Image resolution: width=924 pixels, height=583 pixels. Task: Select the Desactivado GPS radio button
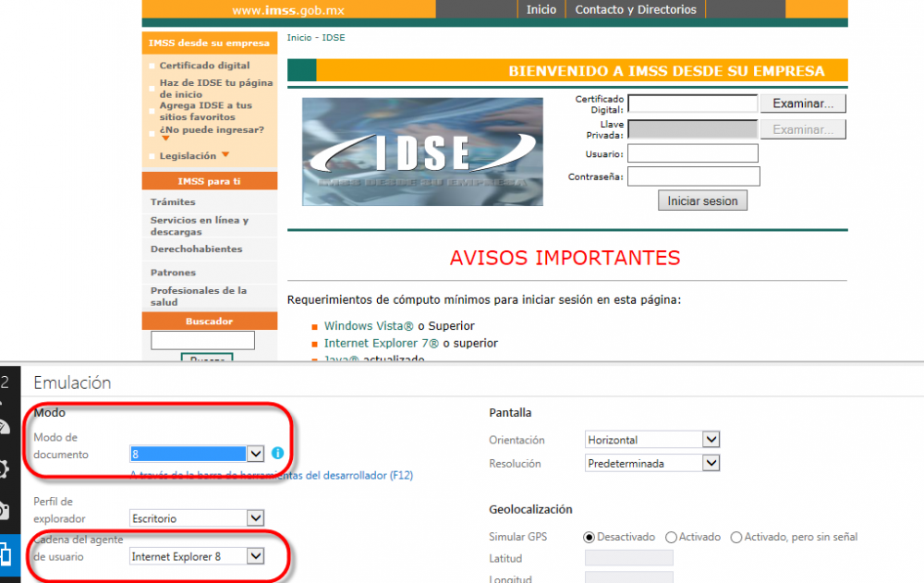pos(589,537)
